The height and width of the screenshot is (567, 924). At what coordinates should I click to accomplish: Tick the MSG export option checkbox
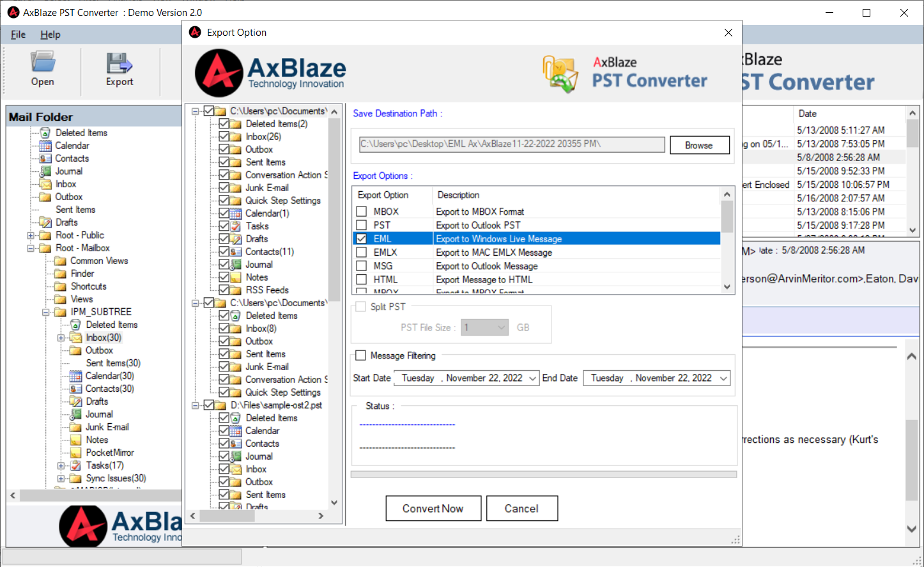362,266
